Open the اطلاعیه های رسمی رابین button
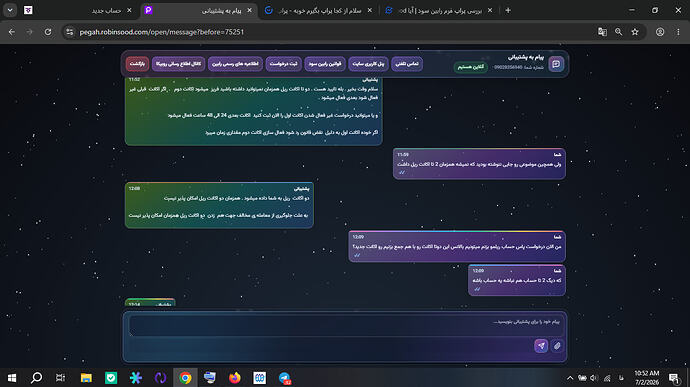Viewport: 690px width, 387px height. point(235,64)
